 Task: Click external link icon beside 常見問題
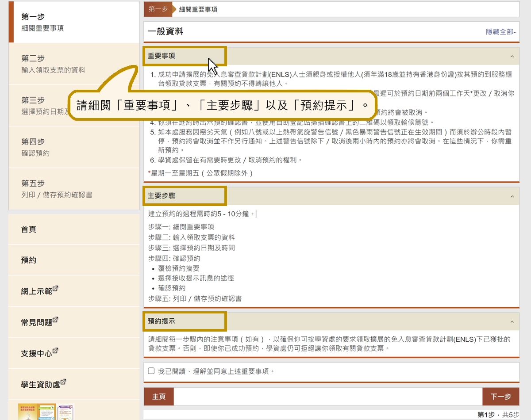(x=55, y=321)
